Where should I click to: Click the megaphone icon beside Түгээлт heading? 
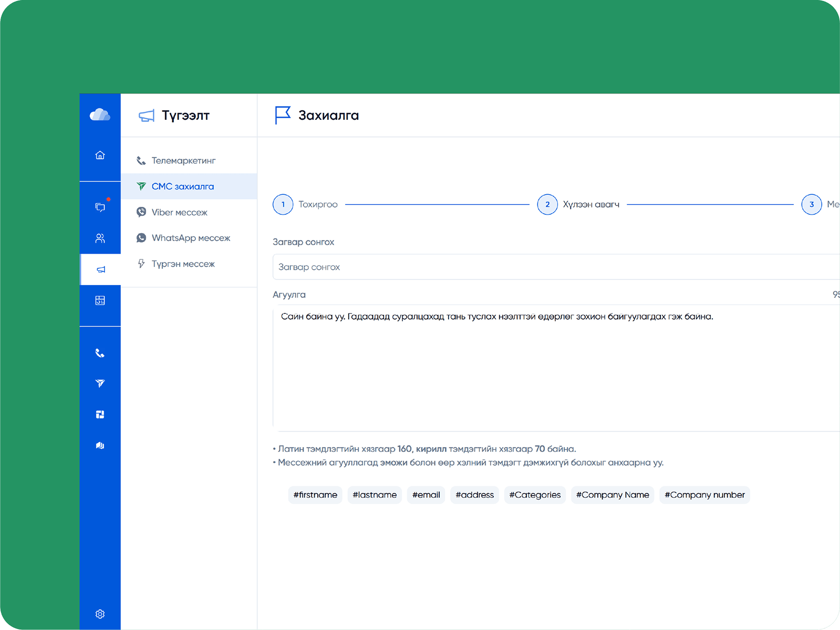tap(147, 115)
